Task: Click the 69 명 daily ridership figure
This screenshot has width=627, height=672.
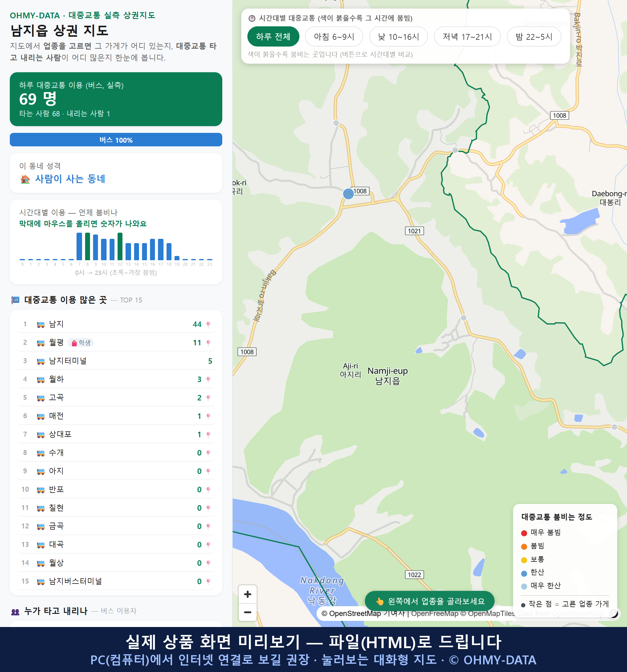Action: pyautogui.click(x=38, y=99)
